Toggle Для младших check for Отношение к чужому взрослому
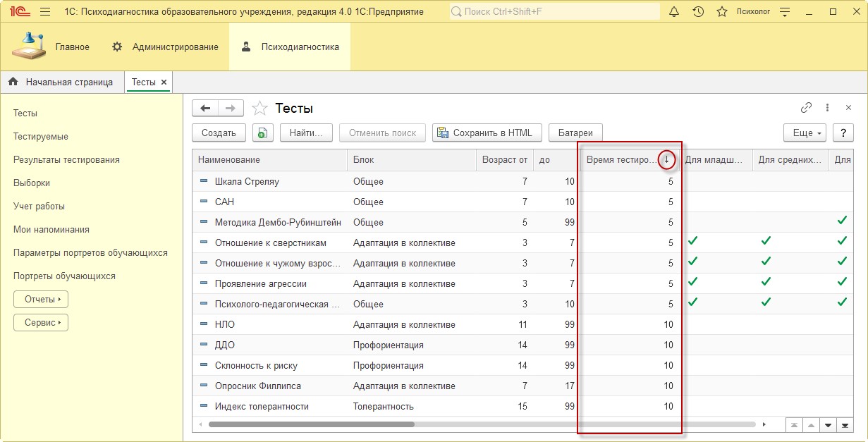 [693, 261]
